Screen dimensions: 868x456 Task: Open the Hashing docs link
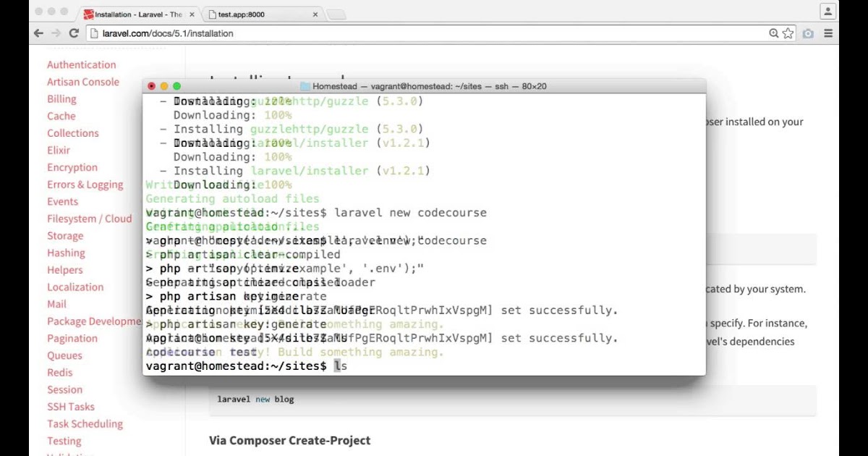[x=66, y=253]
